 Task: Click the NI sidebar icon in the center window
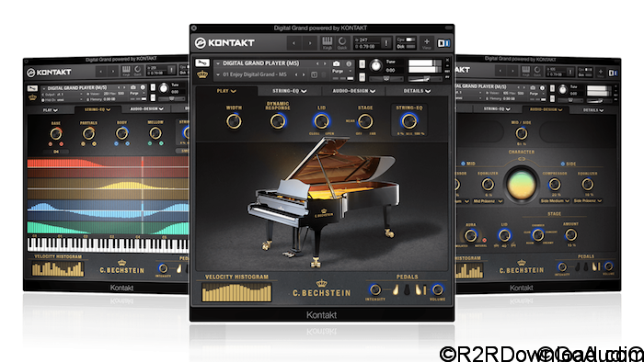tap(443, 42)
